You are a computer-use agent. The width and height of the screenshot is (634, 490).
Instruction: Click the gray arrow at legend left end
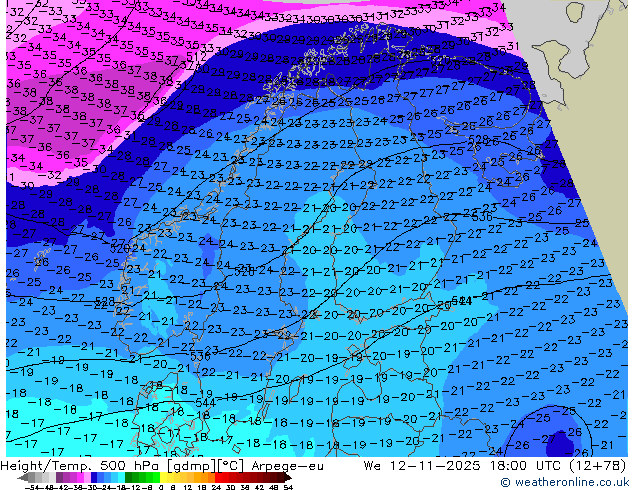click(23, 478)
